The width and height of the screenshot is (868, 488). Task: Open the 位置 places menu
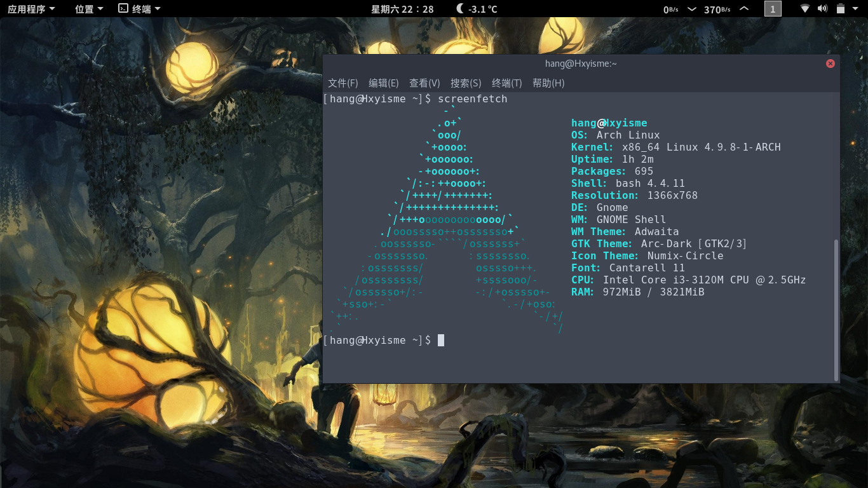[89, 9]
